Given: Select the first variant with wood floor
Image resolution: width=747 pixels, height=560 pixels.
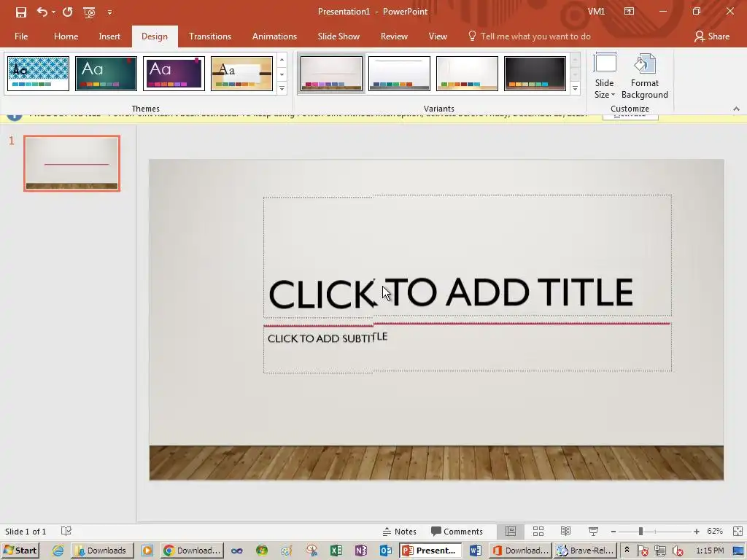Looking at the screenshot, I should point(331,74).
